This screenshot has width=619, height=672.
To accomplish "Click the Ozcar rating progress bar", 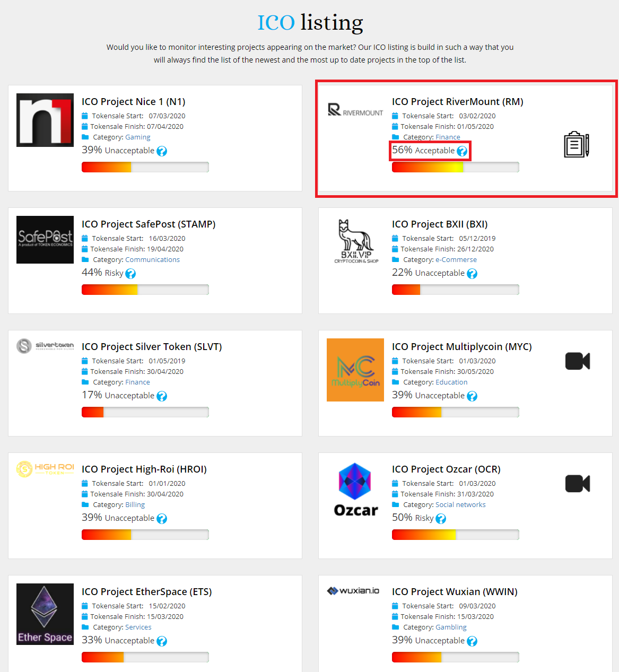I will pos(456,535).
